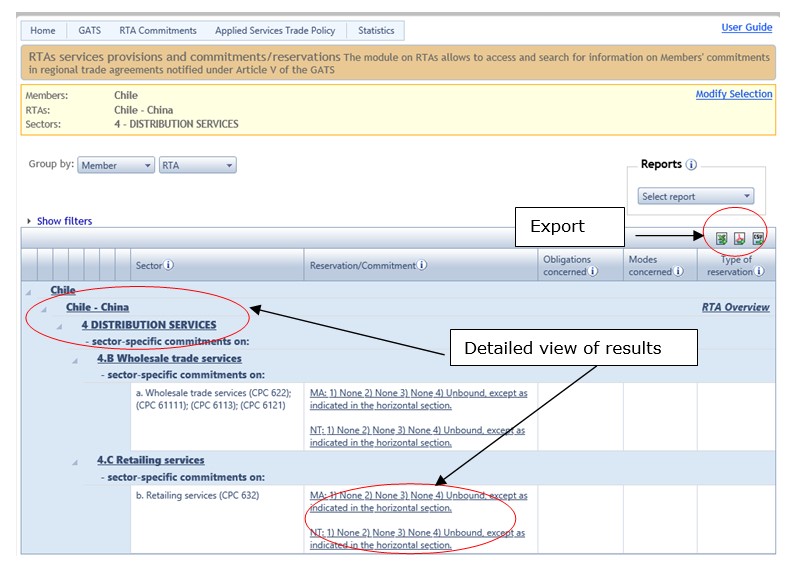Click the Chile member link
This screenshot has width=786, height=561.
63,290
